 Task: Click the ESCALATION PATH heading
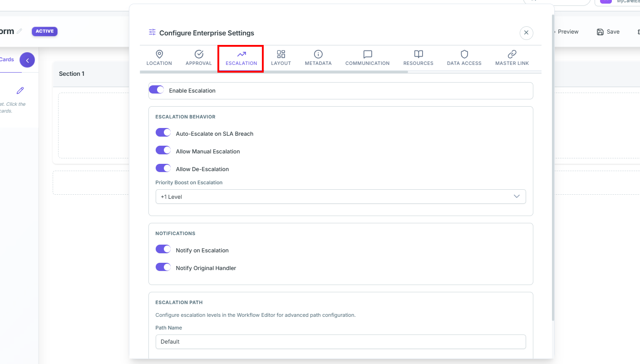click(x=179, y=302)
